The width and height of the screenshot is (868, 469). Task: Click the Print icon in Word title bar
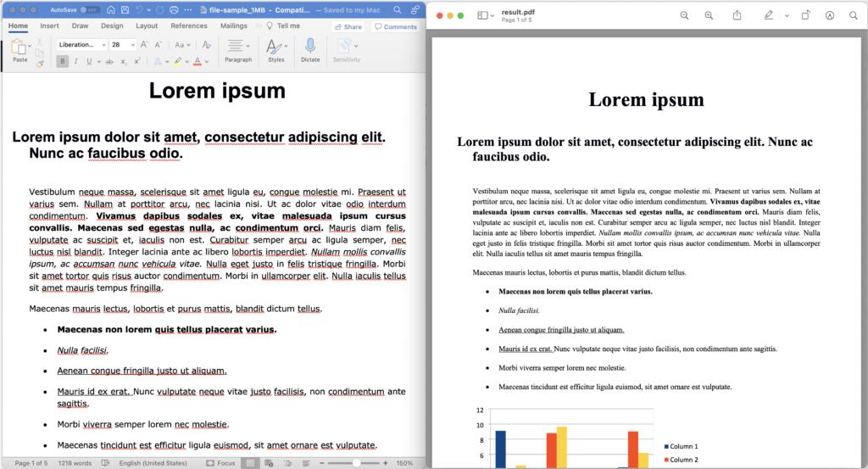point(173,9)
